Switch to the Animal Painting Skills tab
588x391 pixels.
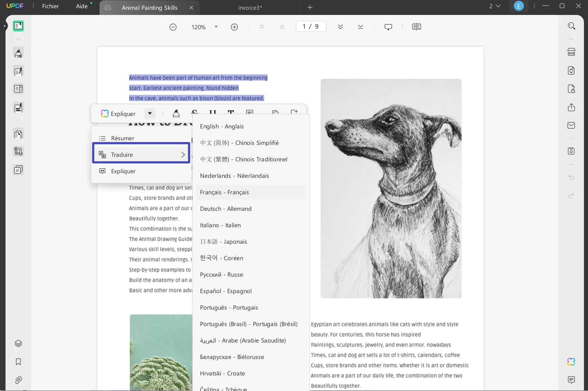(x=149, y=8)
